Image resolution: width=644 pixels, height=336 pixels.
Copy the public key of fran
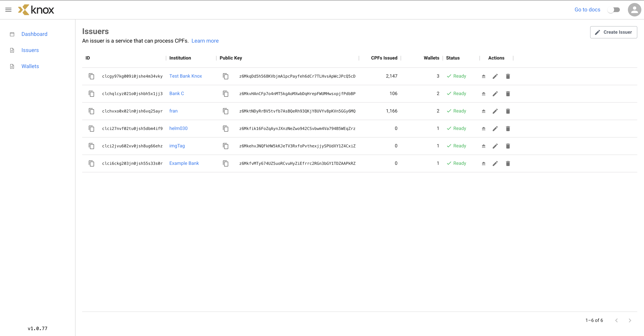pyautogui.click(x=226, y=111)
